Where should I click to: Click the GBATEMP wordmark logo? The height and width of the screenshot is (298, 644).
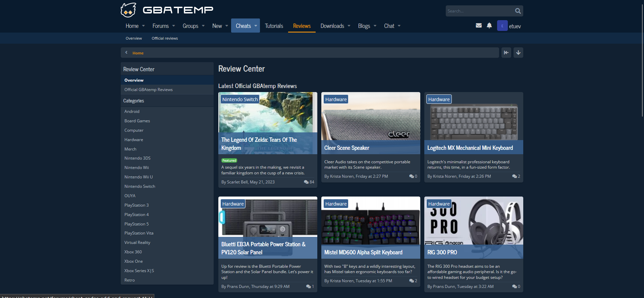click(x=178, y=10)
